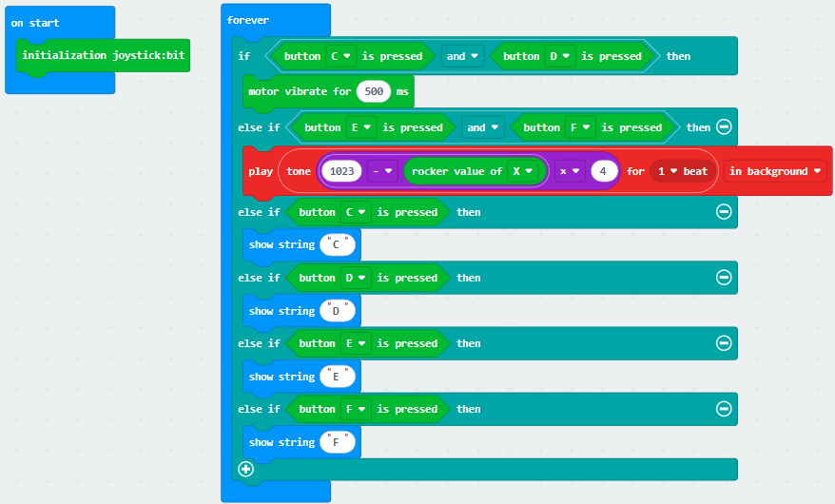The width and height of the screenshot is (835, 504).
Task: Click the motor vibrate 500 ms value field
Action: tap(374, 92)
